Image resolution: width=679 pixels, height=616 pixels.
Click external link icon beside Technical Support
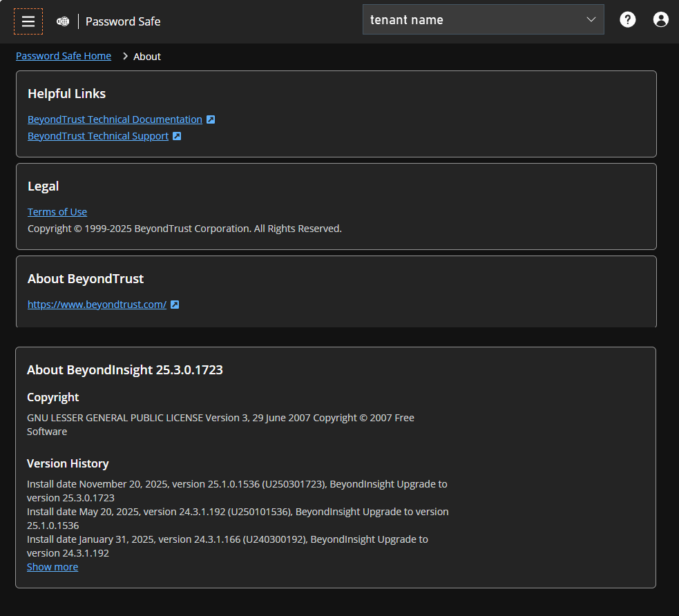click(x=177, y=136)
